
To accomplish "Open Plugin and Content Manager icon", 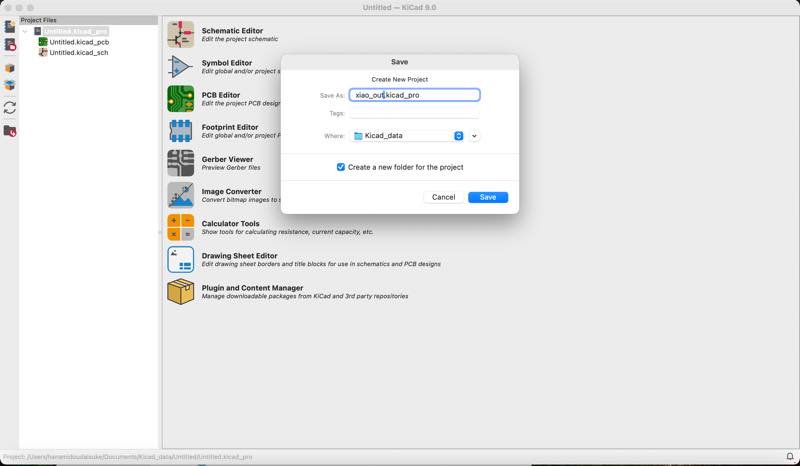I will tap(181, 291).
